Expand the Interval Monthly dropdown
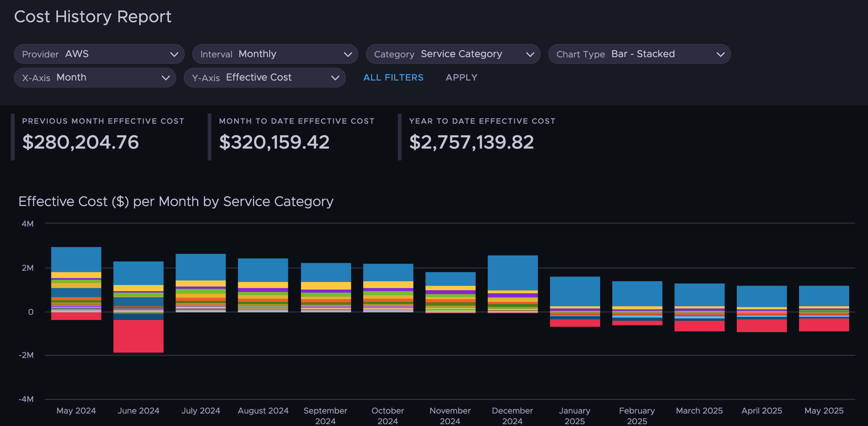 coord(275,54)
